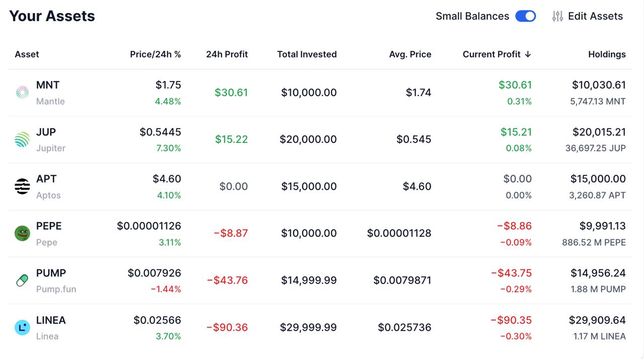Click the Jupiter JUP token icon

click(22, 139)
